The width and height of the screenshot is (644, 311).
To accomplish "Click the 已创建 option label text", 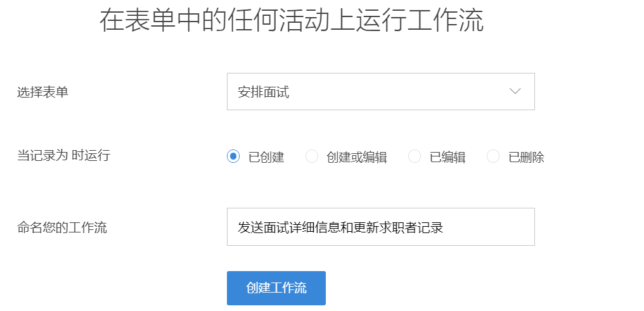I will point(266,157).
